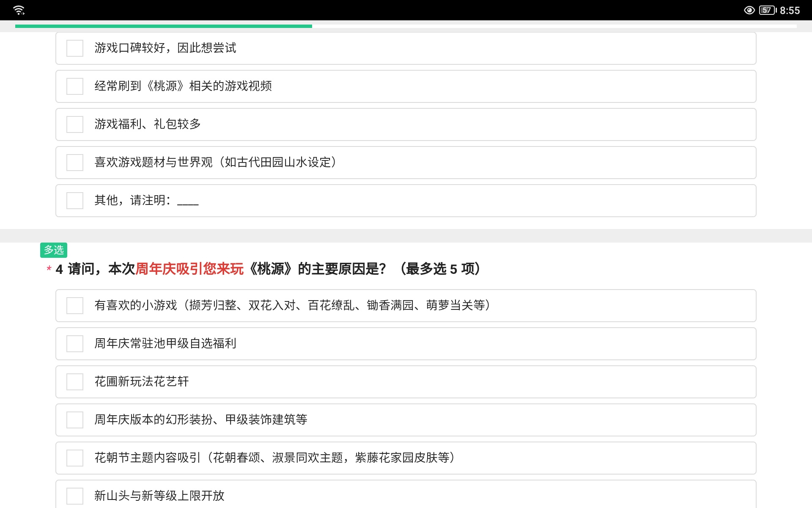
Task: Tap the 8:55 clock in status bar
Action: [x=790, y=10]
